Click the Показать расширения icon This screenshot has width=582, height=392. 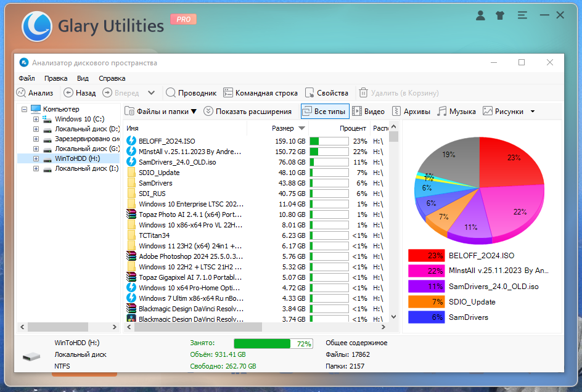208,112
